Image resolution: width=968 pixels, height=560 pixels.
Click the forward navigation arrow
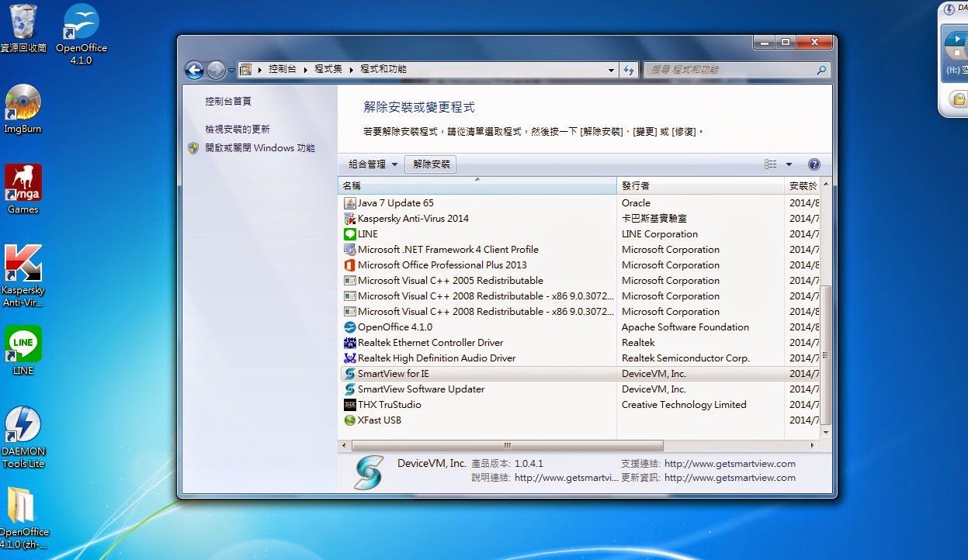click(x=216, y=70)
